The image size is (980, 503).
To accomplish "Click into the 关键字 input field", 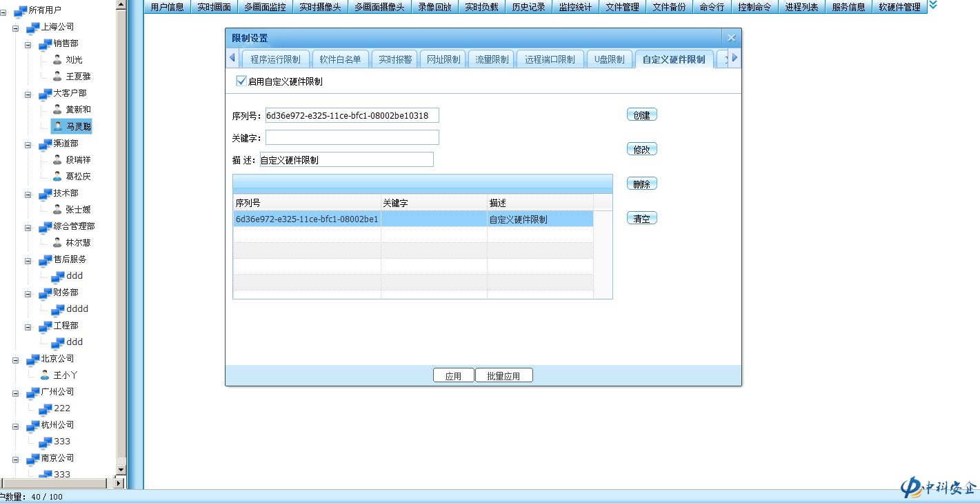I will pos(352,137).
